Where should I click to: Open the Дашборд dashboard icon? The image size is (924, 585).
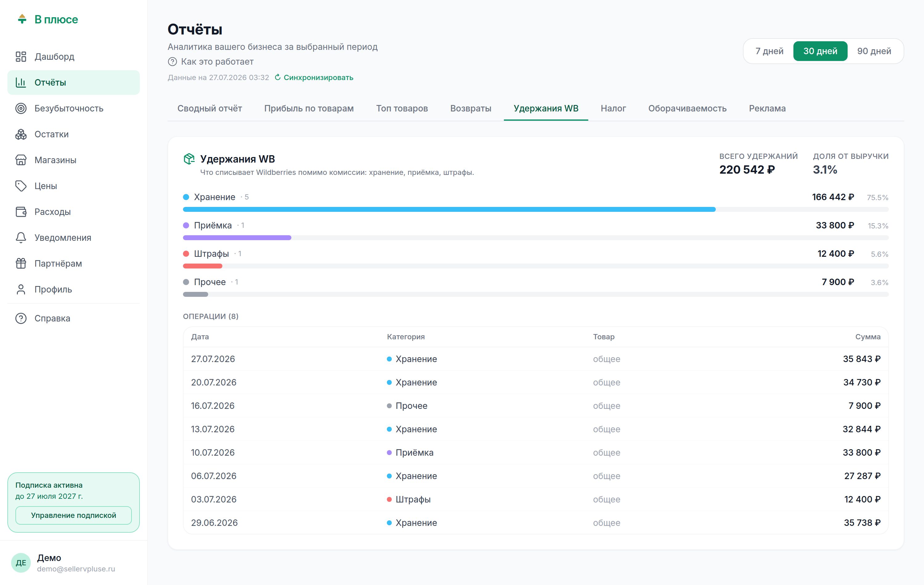[21, 56]
